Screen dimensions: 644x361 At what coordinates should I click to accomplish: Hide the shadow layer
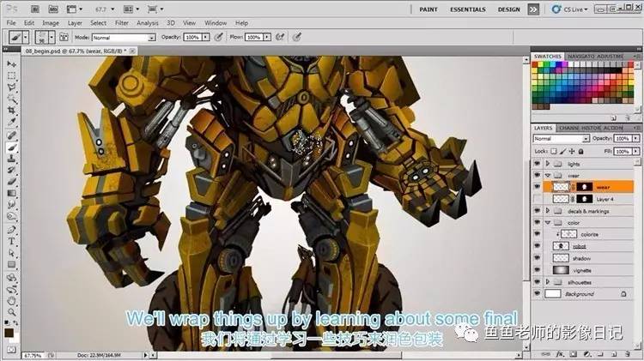pos(537,258)
